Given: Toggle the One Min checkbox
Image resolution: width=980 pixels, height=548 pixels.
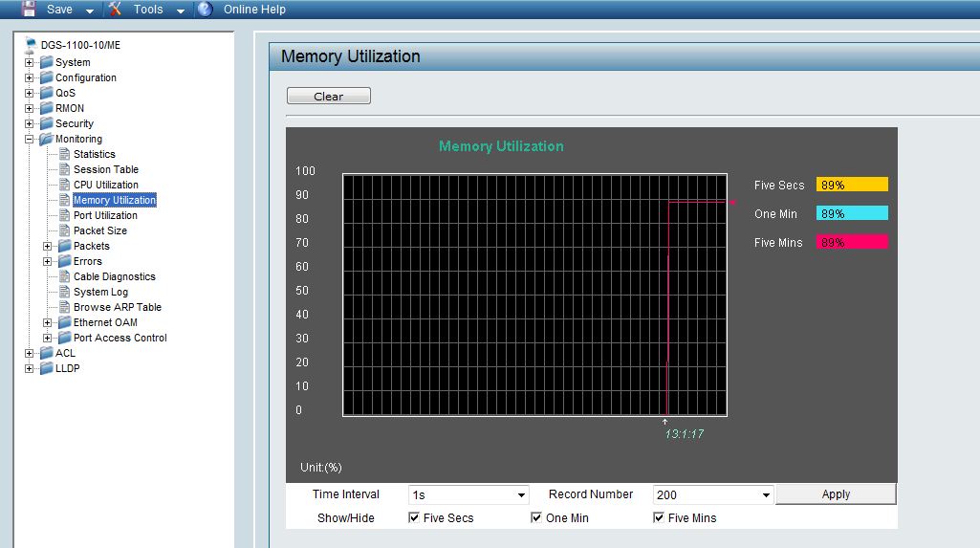Looking at the screenshot, I should 536,517.
